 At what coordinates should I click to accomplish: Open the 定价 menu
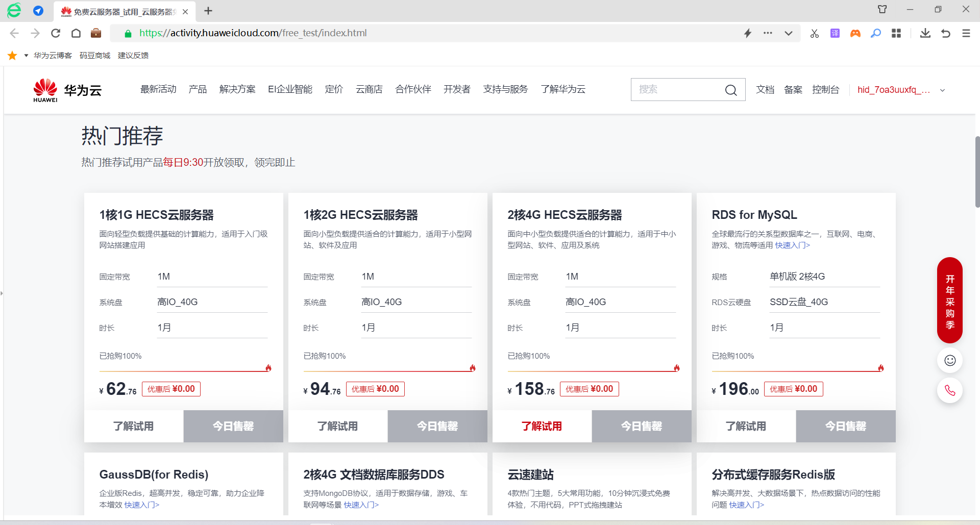point(334,89)
